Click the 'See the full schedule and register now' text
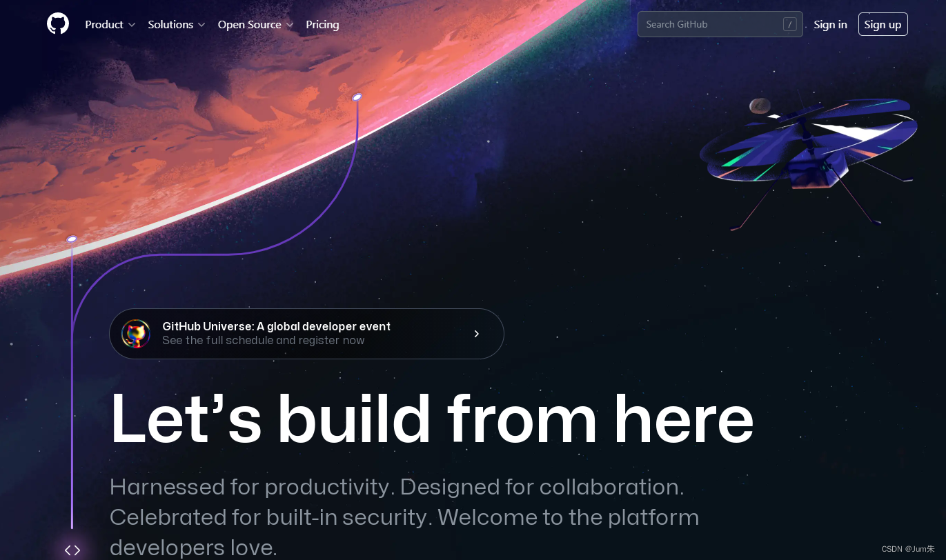Screen dimensions: 946x560 pos(264,341)
